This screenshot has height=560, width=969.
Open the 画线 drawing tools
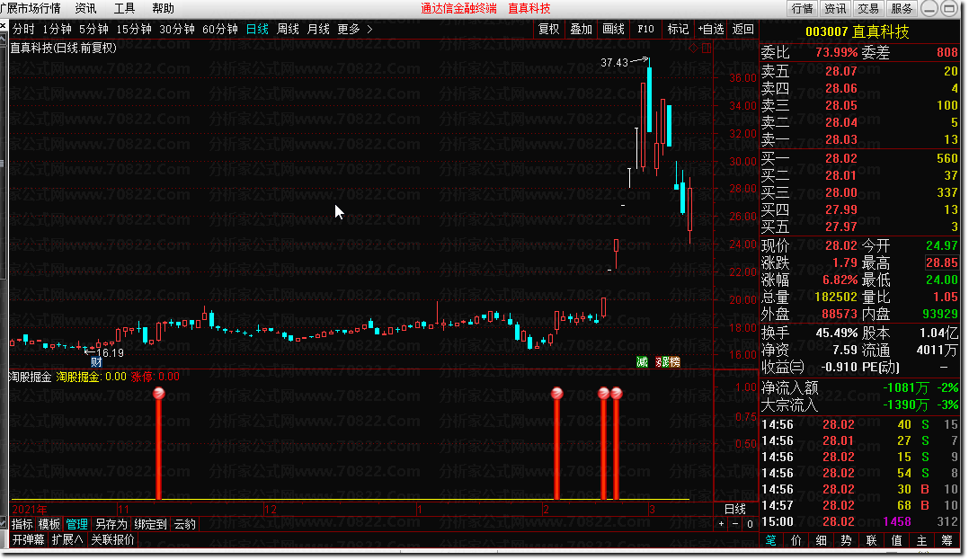(x=613, y=29)
